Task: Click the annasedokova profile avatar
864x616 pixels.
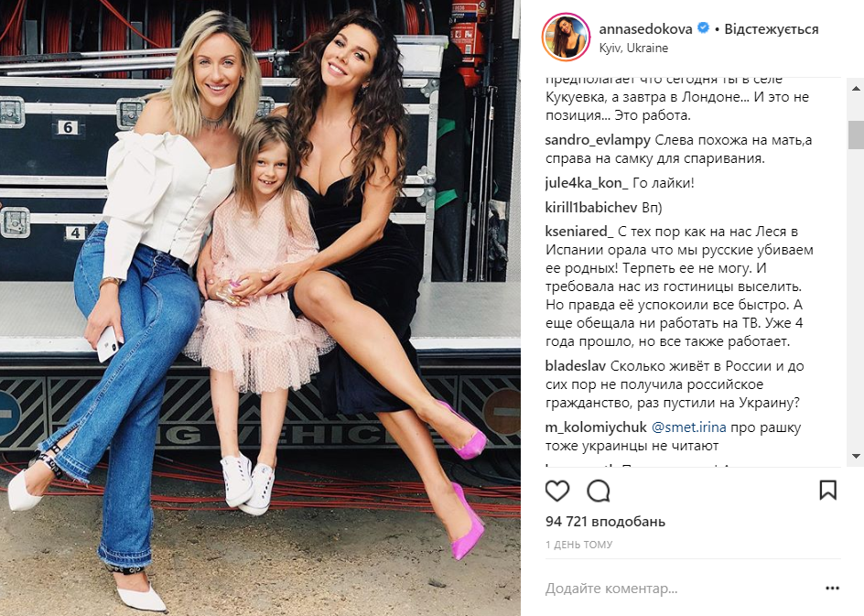Action: click(567, 38)
